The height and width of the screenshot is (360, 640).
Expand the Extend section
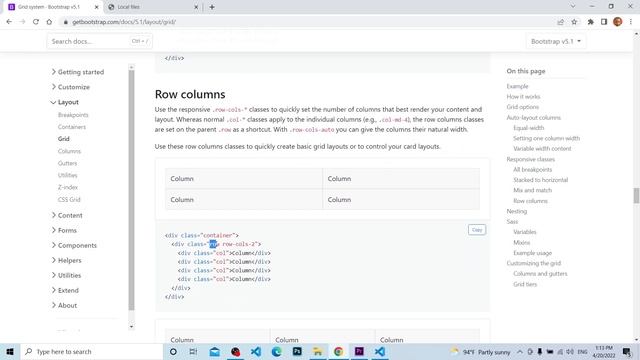(x=65, y=291)
